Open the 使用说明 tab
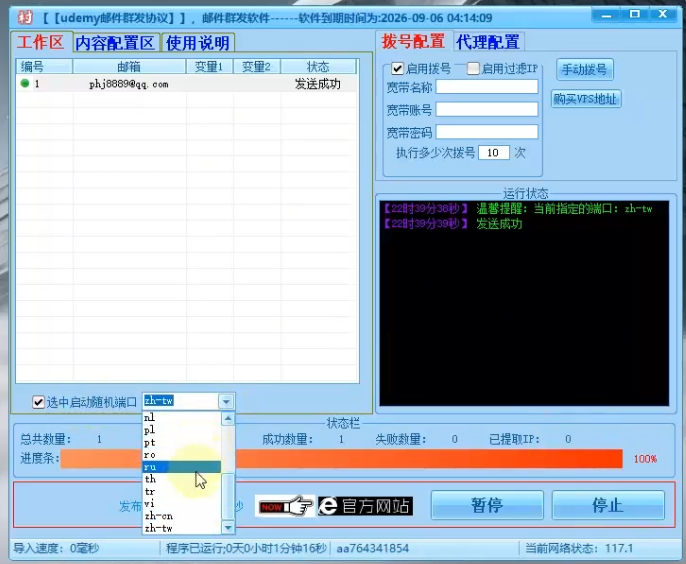 pos(197,43)
